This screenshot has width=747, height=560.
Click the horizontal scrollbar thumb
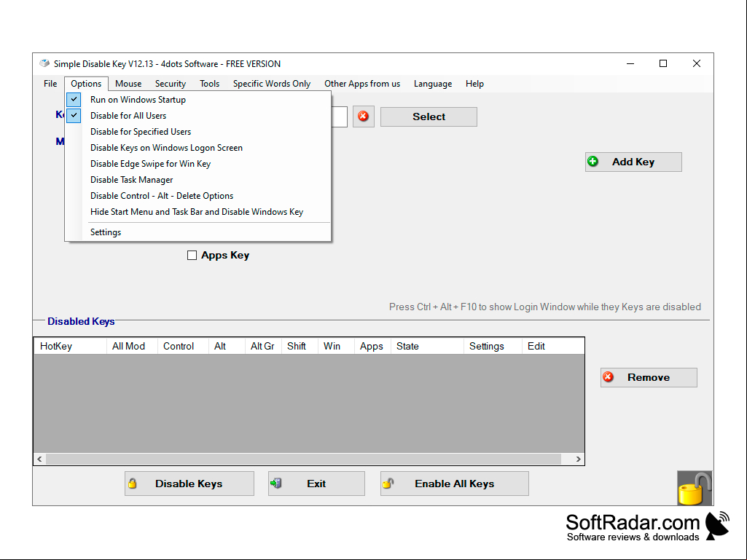(x=303, y=459)
